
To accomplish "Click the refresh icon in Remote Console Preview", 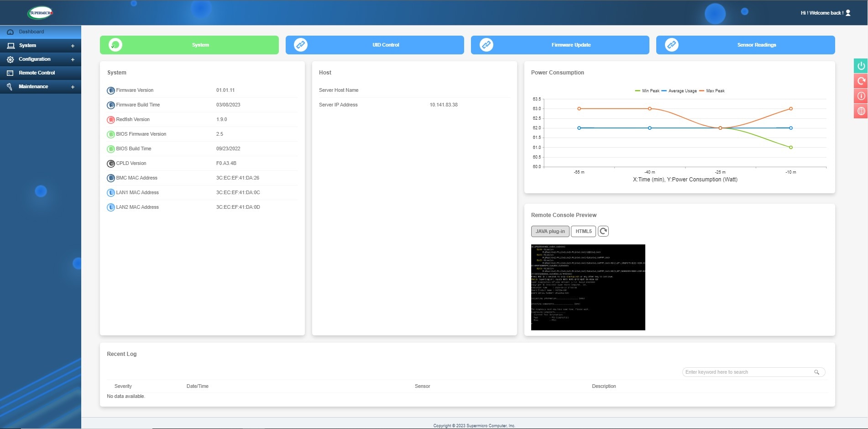I will [x=603, y=231].
